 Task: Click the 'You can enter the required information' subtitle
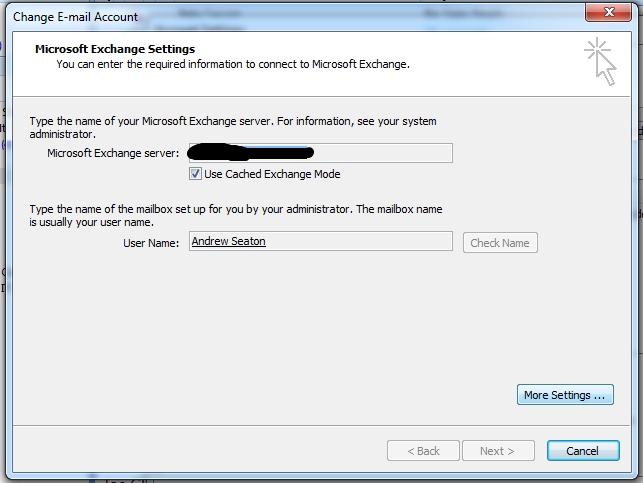(x=232, y=64)
